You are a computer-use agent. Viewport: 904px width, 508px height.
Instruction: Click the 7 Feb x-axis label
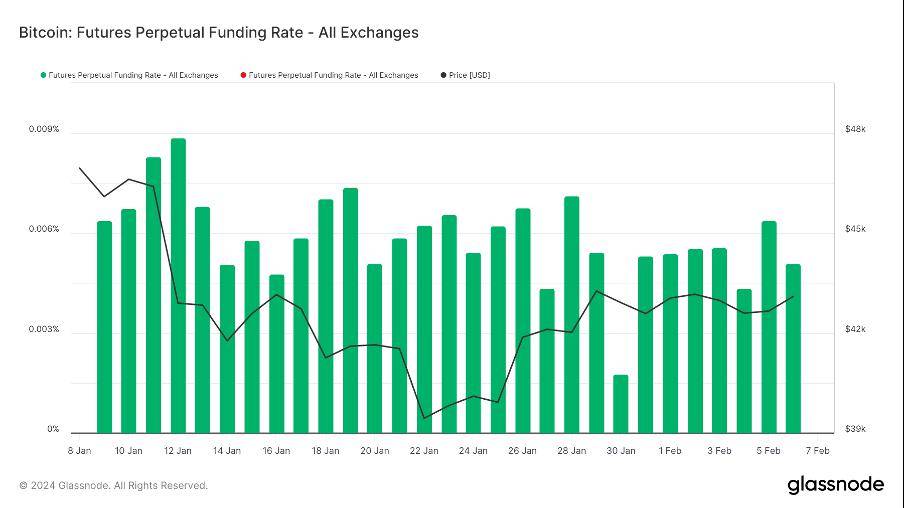coord(818,450)
